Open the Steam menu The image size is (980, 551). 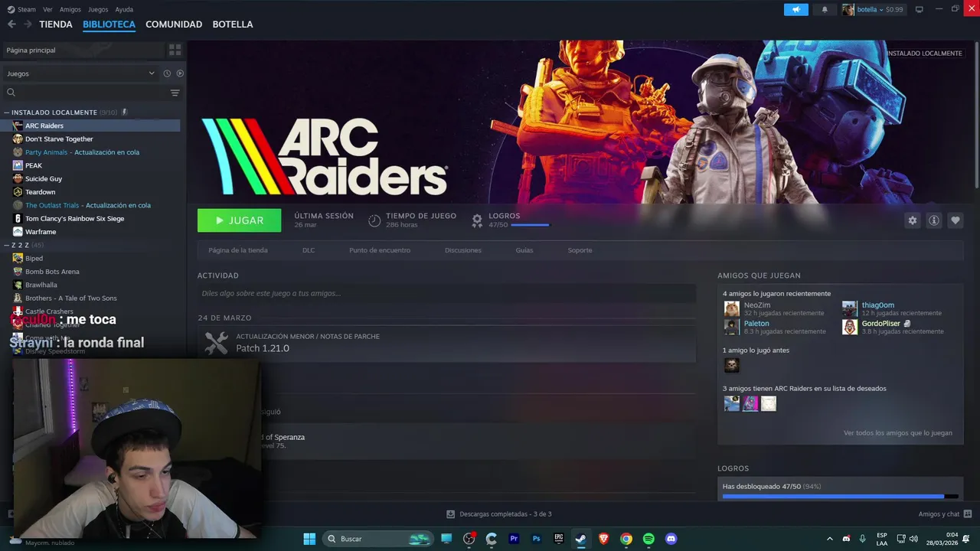21,9
